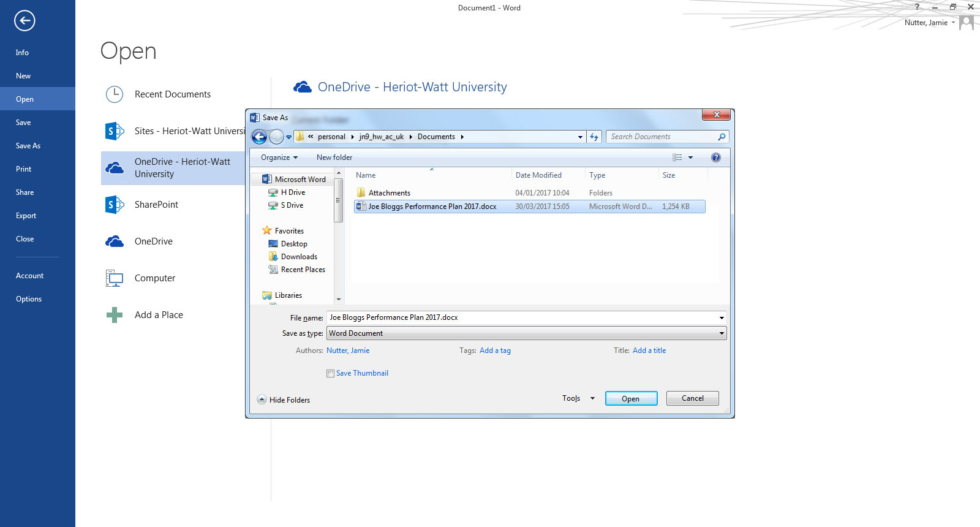Click the Favorites star icon
The width and height of the screenshot is (980, 527).
pos(267,231)
